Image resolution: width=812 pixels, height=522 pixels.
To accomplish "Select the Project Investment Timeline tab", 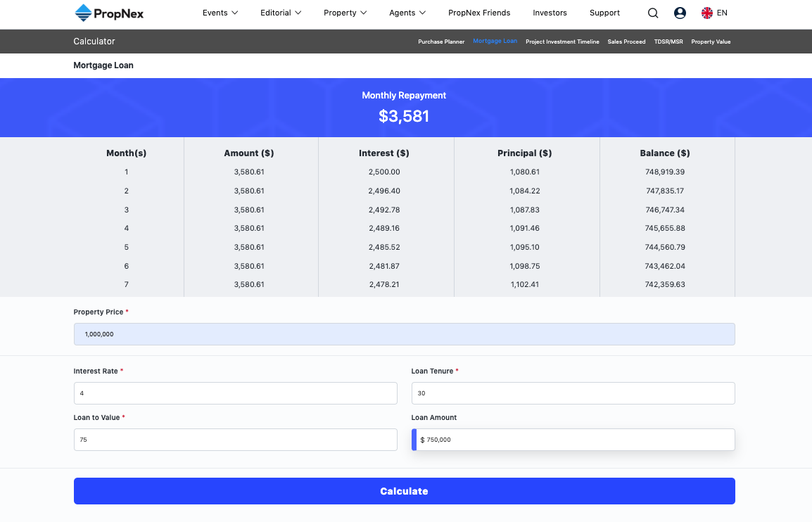I will [562, 42].
